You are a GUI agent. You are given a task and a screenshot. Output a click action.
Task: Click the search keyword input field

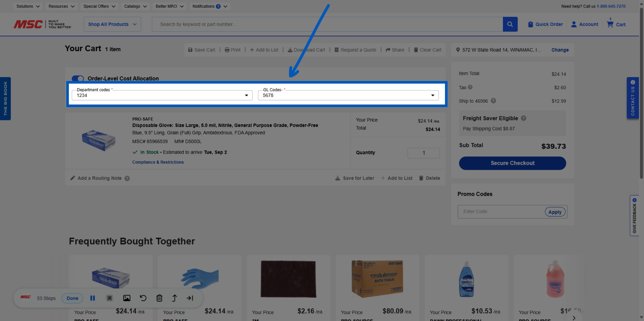coord(327,24)
